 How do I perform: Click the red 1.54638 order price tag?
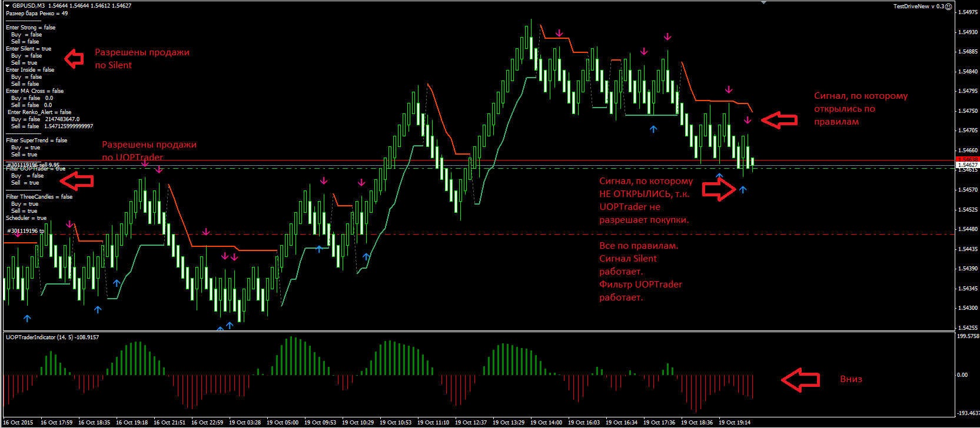pyautogui.click(x=968, y=159)
